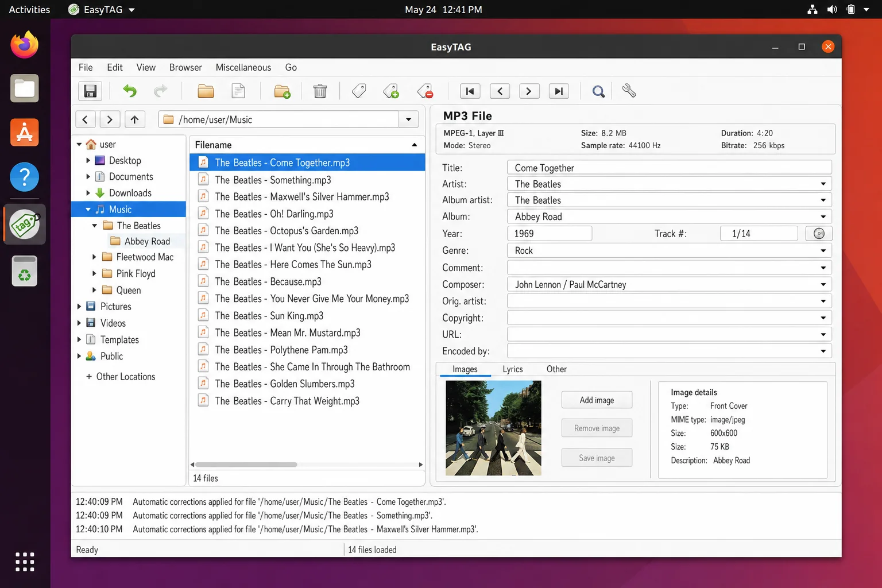Open the Files manager from dock
Image resolution: width=882 pixels, height=588 pixels.
point(25,88)
